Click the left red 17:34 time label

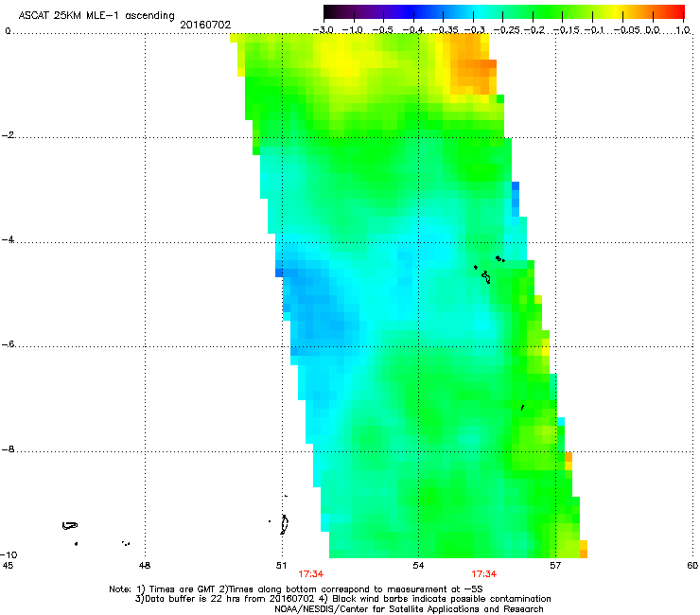311,574
